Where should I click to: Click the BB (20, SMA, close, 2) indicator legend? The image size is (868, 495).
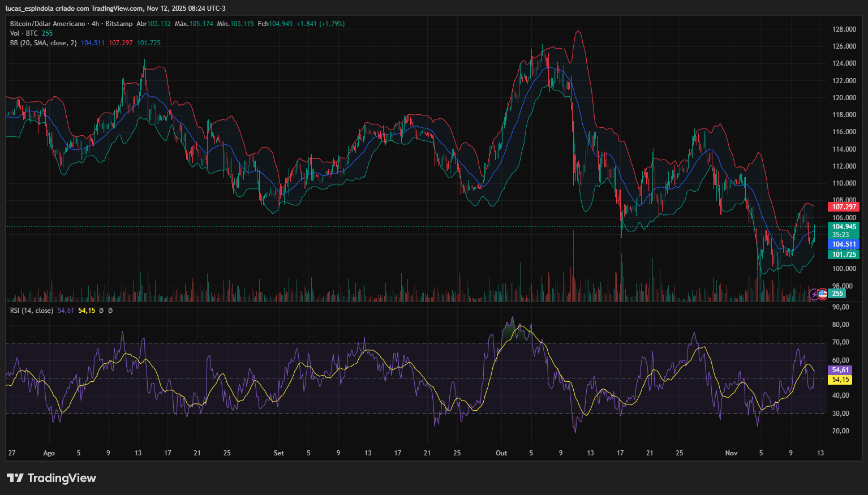click(x=43, y=43)
